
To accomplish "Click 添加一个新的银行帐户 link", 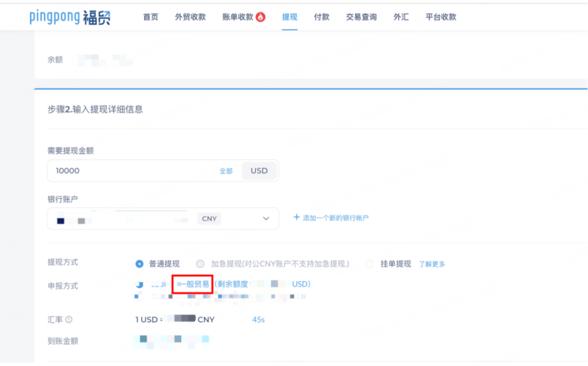I will click(x=336, y=218).
